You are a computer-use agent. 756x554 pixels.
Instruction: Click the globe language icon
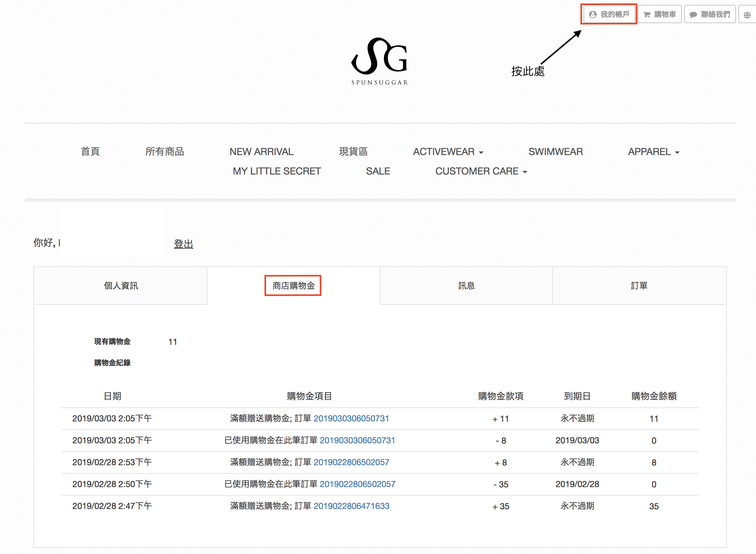[747, 15]
